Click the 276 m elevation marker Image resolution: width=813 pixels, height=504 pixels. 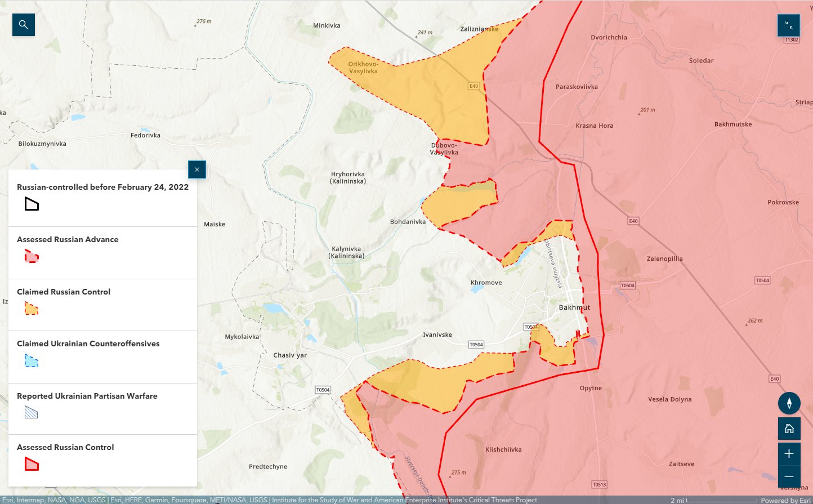pyautogui.click(x=203, y=21)
